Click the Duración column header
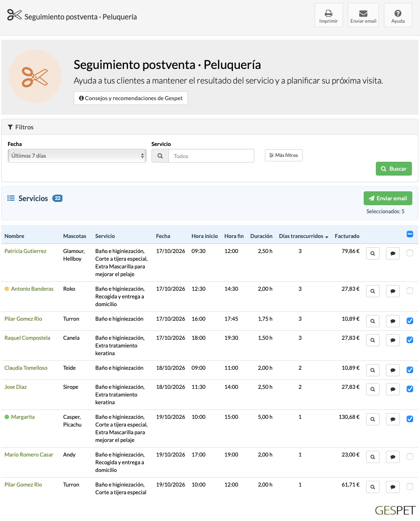Image resolution: width=420 pixels, height=521 pixels. 261,236
